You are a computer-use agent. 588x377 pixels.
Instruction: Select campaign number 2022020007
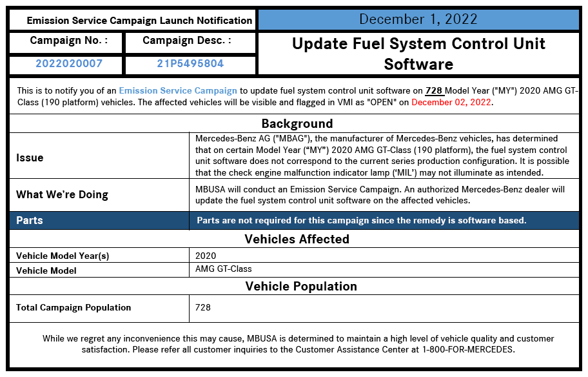[69, 63]
